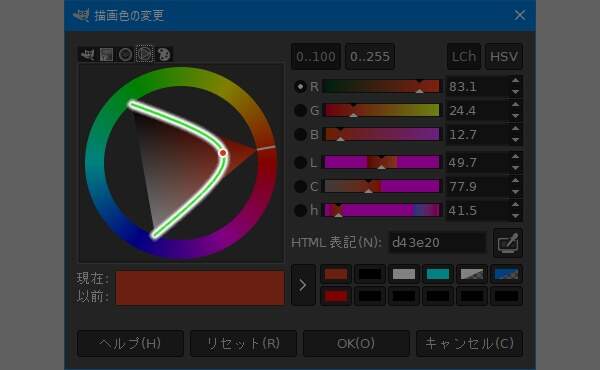Click the GIMP Wilber icon in title bar
The image size is (600, 370).
coord(81,15)
